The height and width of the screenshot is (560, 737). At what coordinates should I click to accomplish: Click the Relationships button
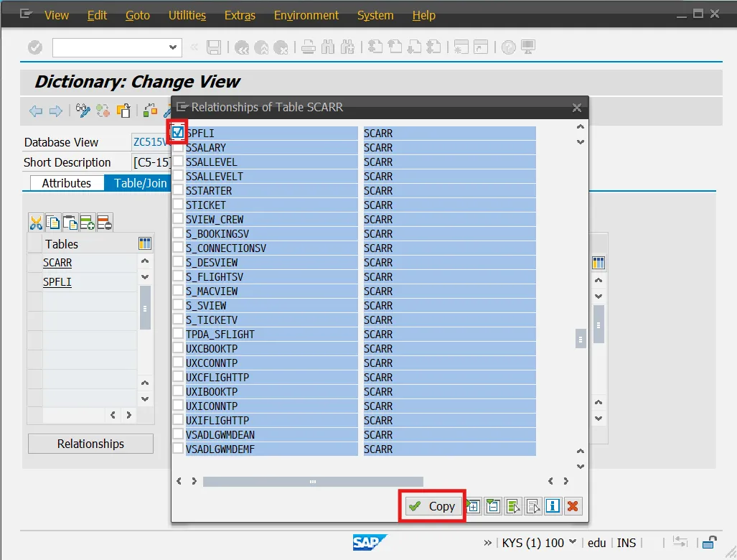pyautogui.click(x=90, y=444)
